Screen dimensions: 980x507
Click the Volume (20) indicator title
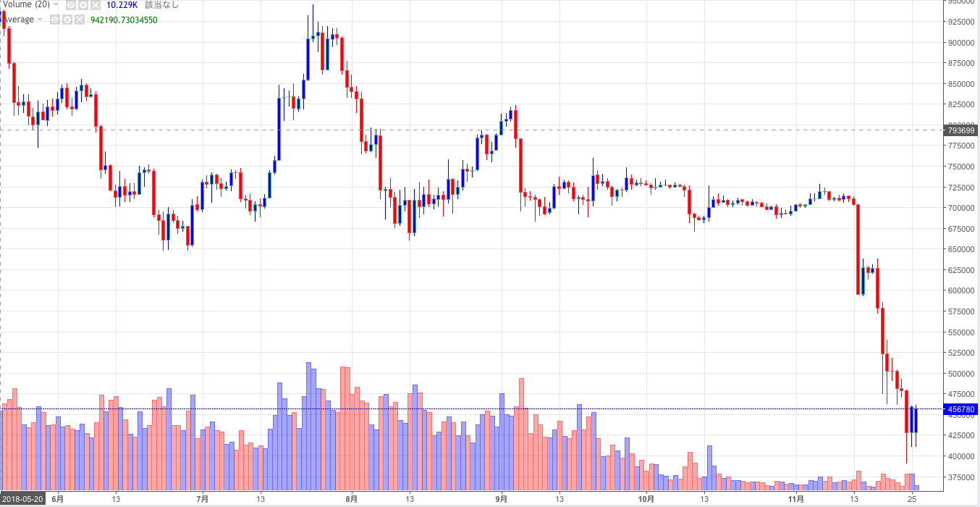pyautogui.click(x=25, y=5)
